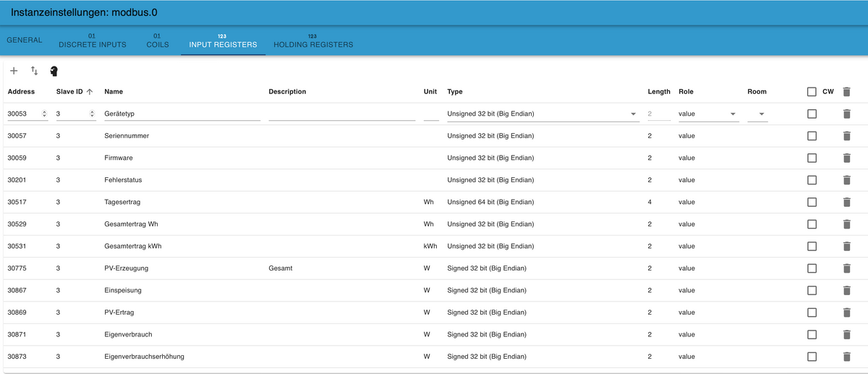The width and height of the screenshot is (868, 374).
Task: Click the Gesamt description cell
Action: pos(281,268)
